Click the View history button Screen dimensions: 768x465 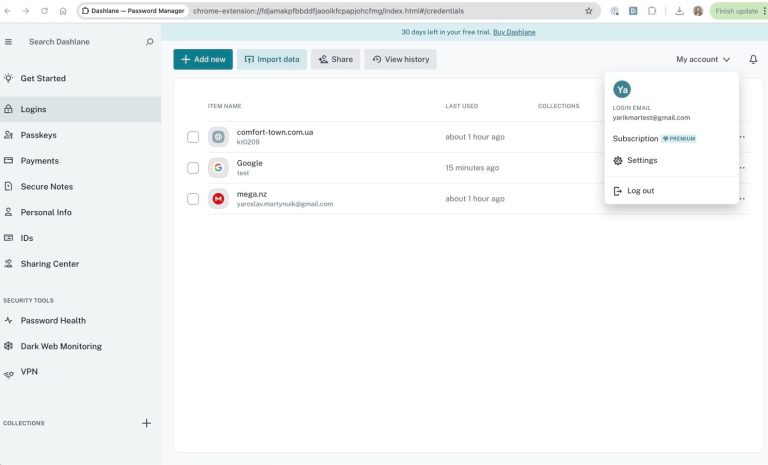pos(400,59)
